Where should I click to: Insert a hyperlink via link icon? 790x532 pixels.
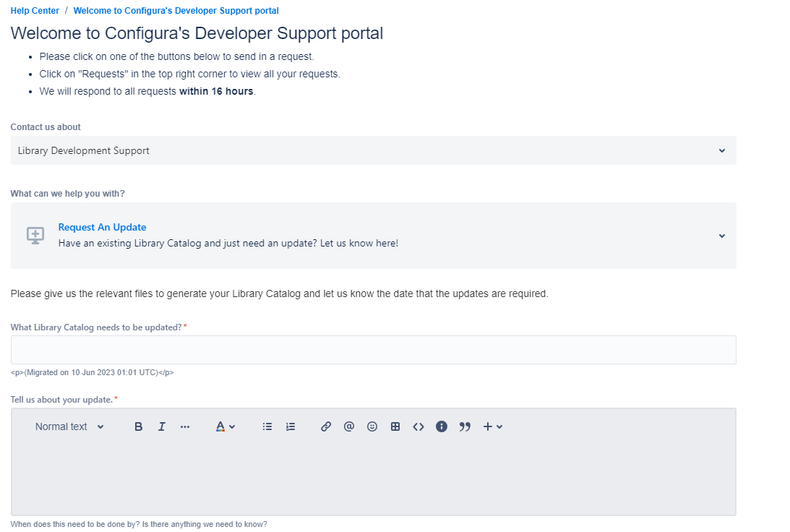pos(326,426)
